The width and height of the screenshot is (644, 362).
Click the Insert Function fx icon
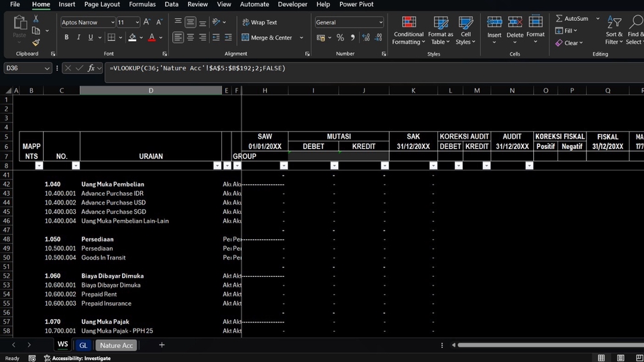click(91, 68)
